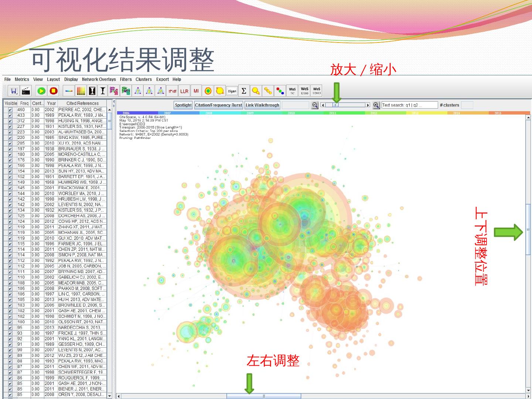Open the Export menu
532x399 pixels.
click(162, 79)
